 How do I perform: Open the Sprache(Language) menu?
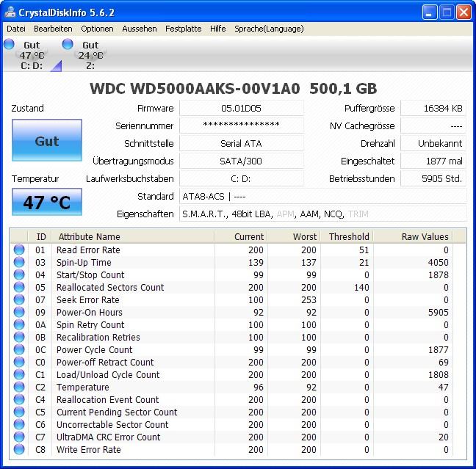[269, 29]
